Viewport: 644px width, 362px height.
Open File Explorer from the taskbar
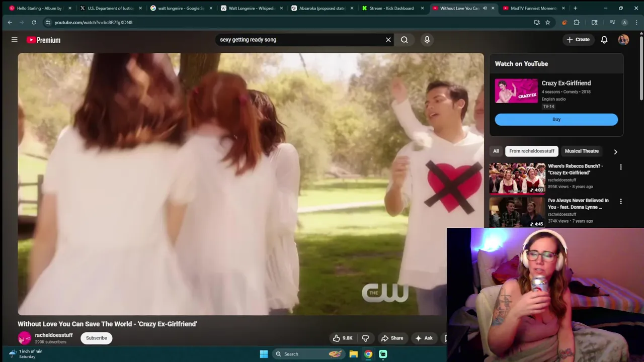354,354
